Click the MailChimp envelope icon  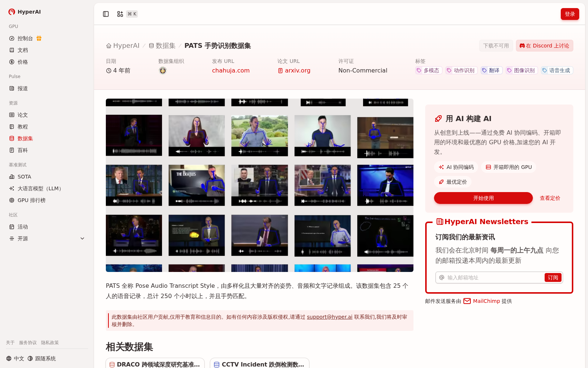[x=467, y=301]
